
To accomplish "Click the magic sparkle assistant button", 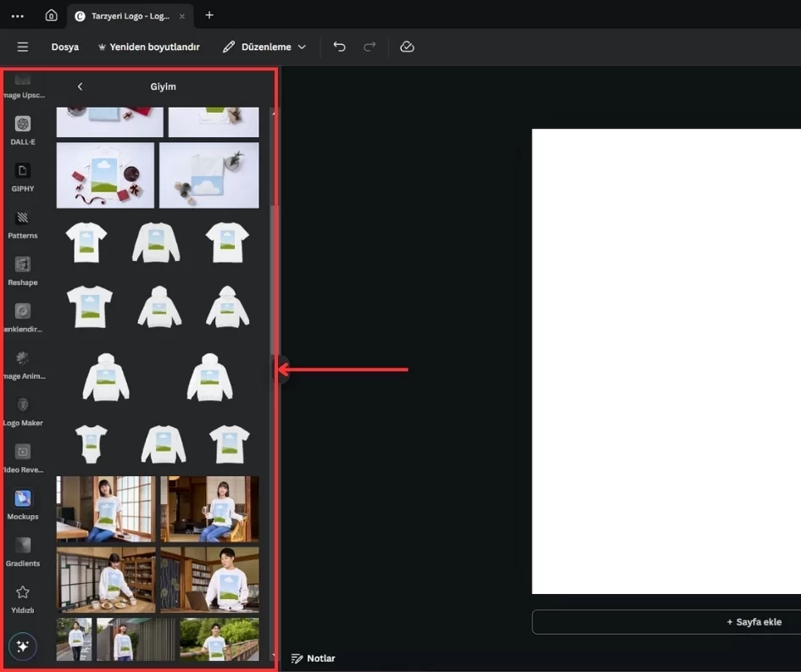I will click(x=23, y=647).
